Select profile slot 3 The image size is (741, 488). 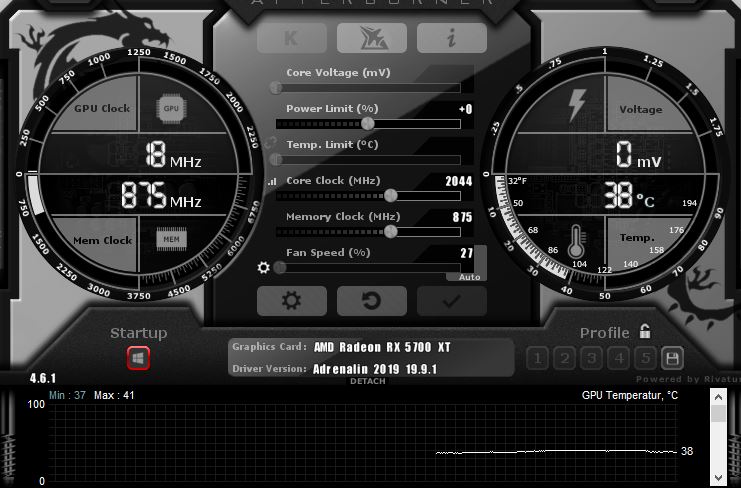(591, 359)
